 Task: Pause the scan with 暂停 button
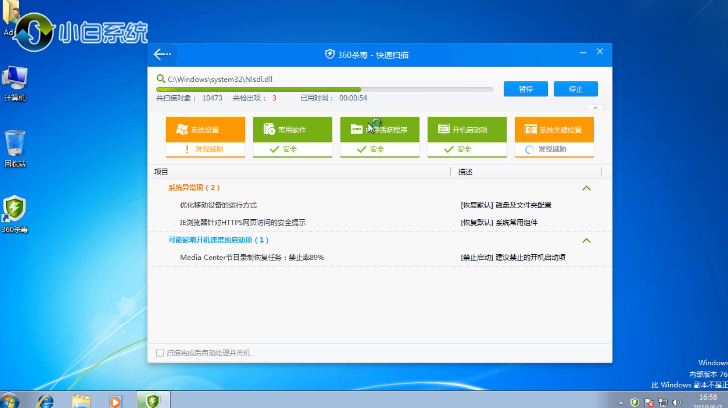tap(525, 89)
